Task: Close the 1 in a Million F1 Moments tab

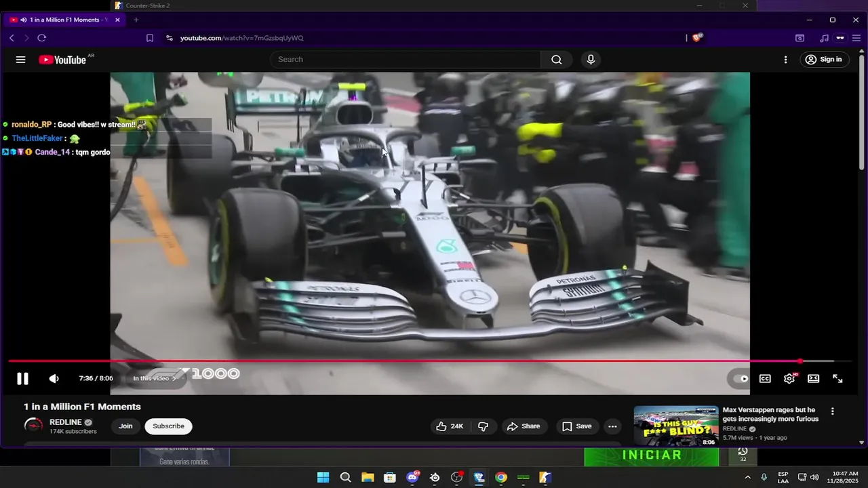Action: tap(117, 20)
